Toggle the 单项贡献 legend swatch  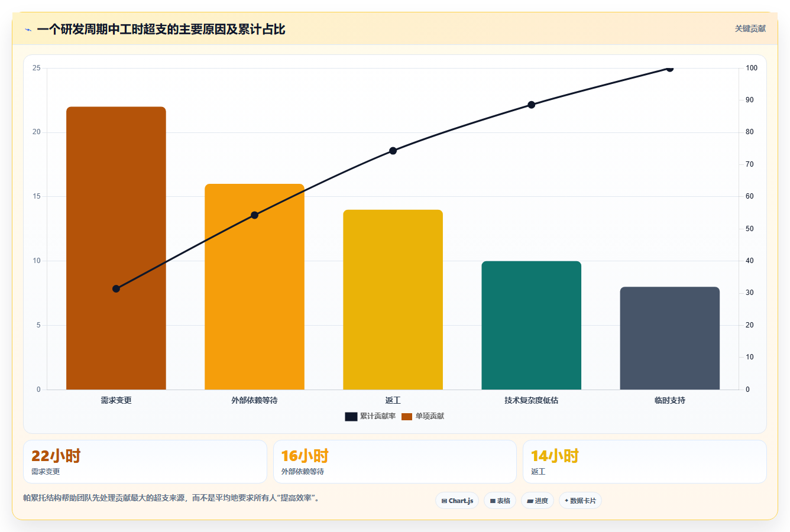[407, 417]
